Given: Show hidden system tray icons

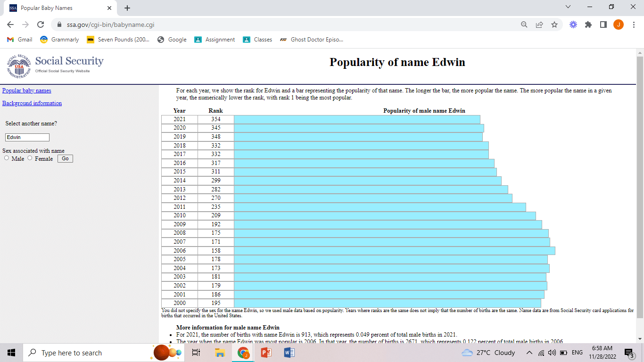Looking at the screenshot, I should pyautogui.click(x=529, y=353).
